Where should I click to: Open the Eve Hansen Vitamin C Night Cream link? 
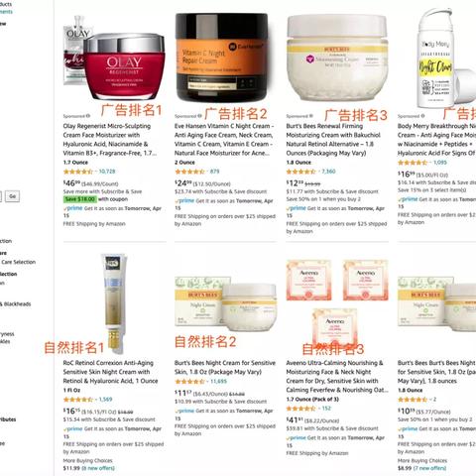pyautogui.click(x=224, y=140)
